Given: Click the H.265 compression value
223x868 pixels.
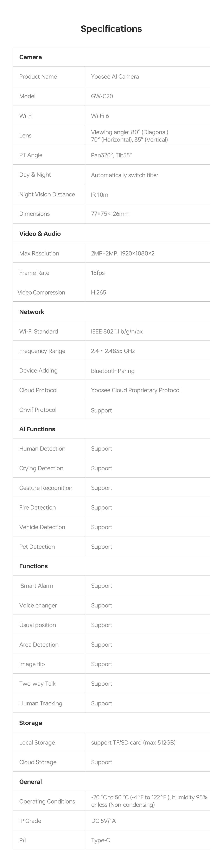Looking at the screenshot, I should [98, 293].
